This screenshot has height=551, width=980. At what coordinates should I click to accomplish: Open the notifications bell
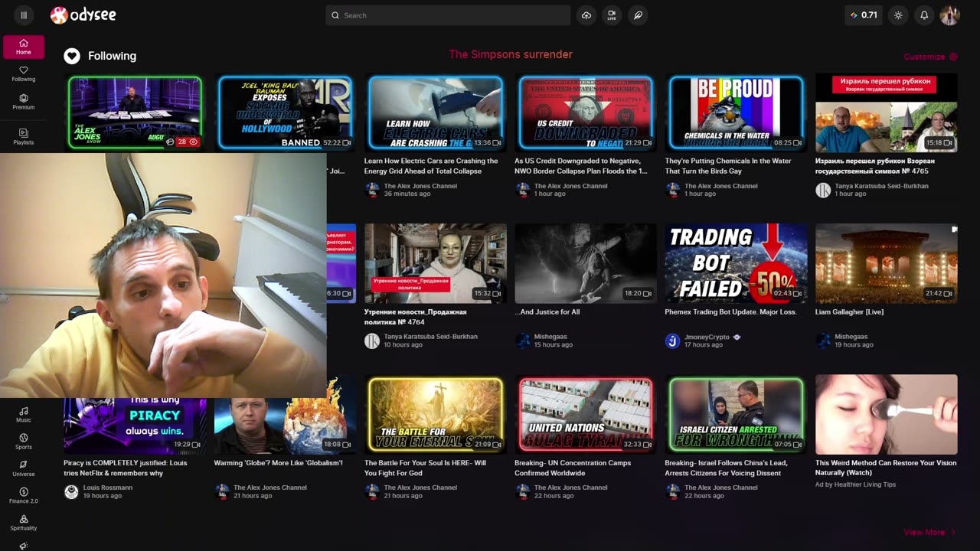click(x=924, y=15)
